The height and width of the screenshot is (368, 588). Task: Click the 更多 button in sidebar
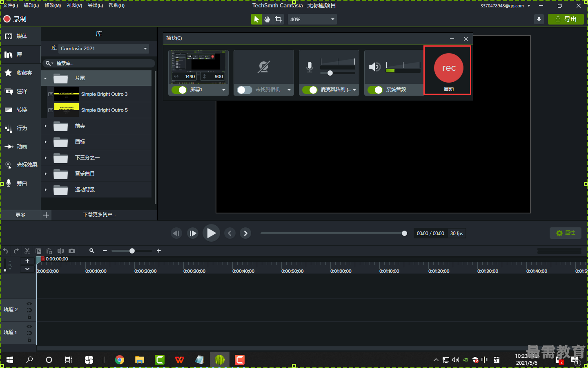(x=20, y=215)
